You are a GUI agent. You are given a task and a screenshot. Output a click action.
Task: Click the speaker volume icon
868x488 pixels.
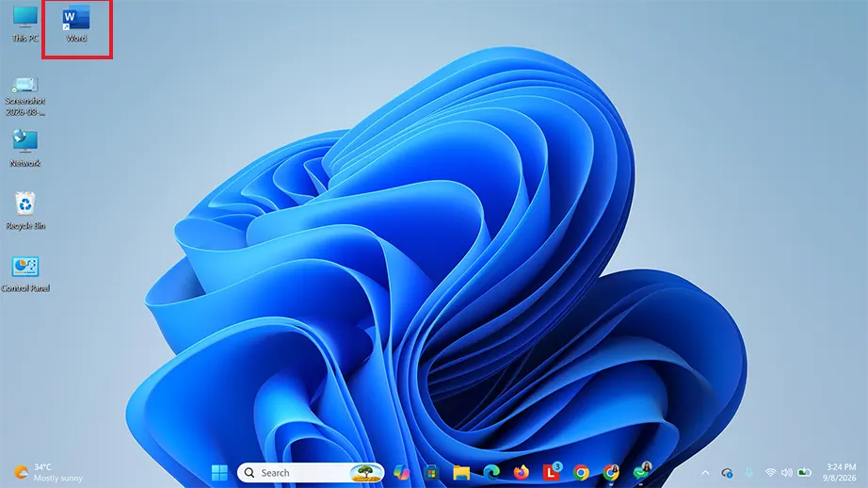point(787,473)
